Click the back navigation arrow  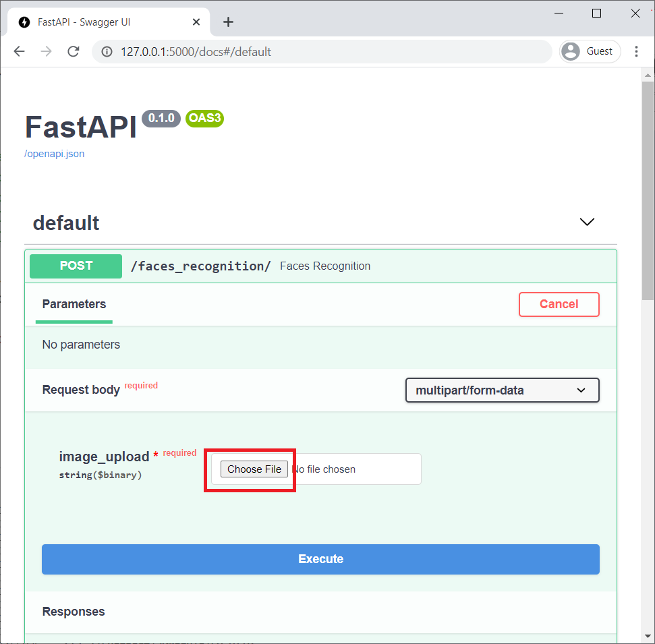(19, 51)
